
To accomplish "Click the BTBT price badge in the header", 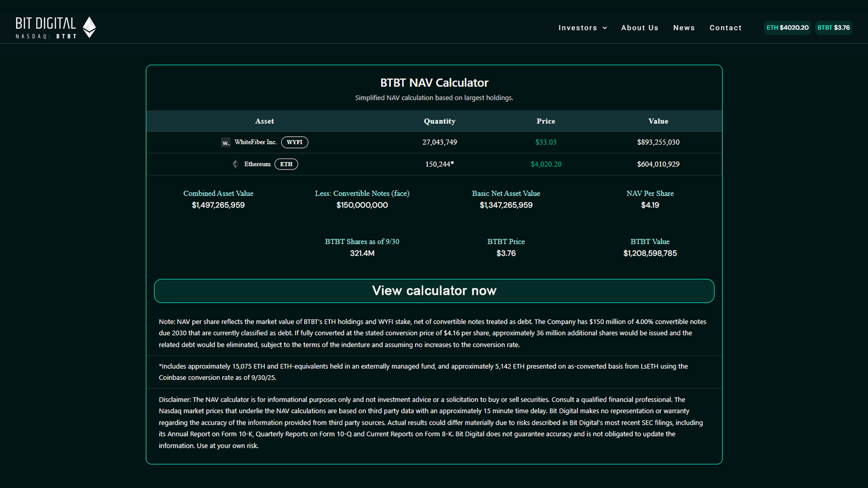I will (x=834, y=28).
